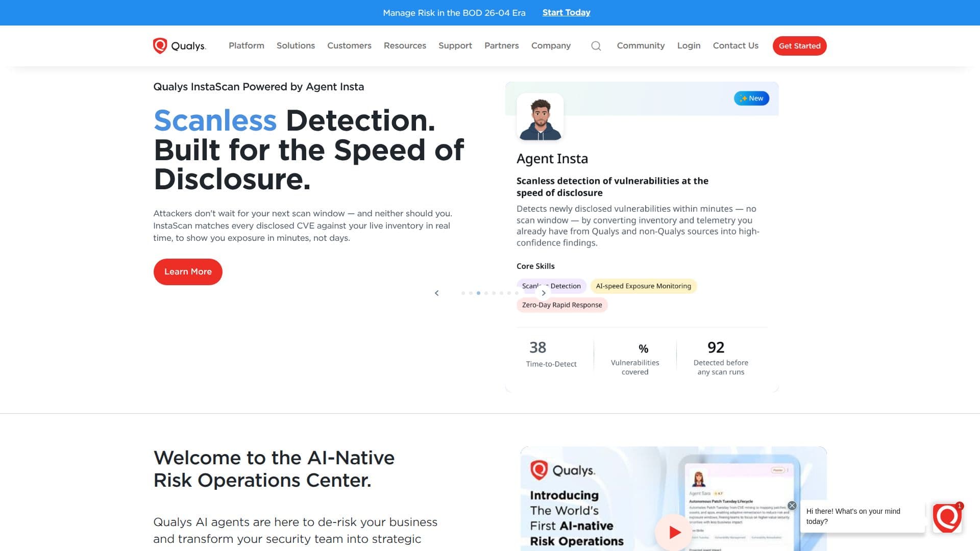Click the 38 Time-to-Detect stat
Image resolution: width=980 pixels, height=551 pixels.
coord(551,354)
